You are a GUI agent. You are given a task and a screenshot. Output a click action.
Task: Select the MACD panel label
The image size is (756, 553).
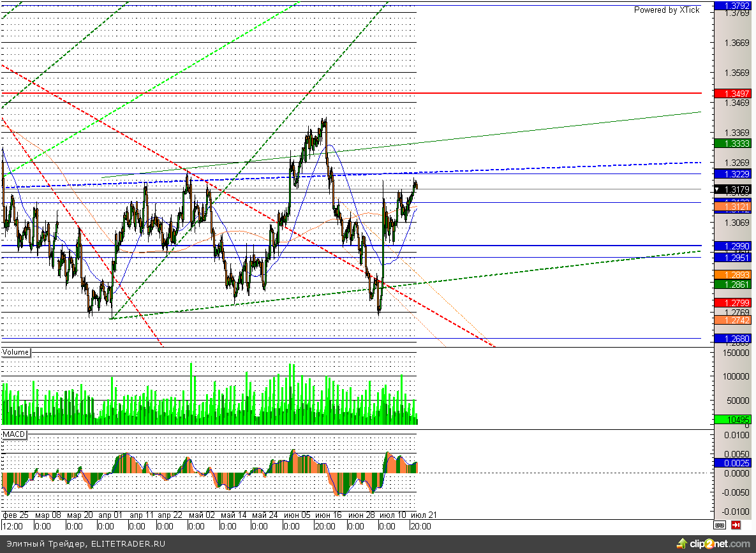[x=14, y=434]
